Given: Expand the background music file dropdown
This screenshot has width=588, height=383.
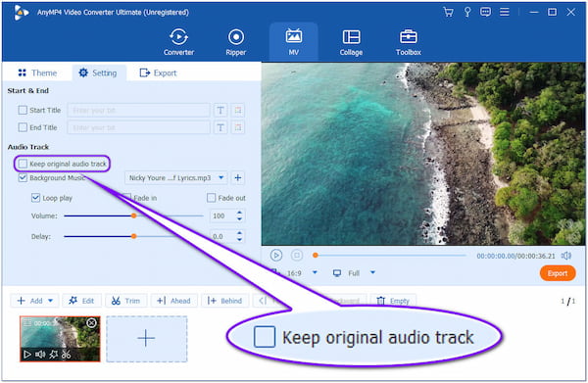Looking at the screenshot, I should (221, 177).
